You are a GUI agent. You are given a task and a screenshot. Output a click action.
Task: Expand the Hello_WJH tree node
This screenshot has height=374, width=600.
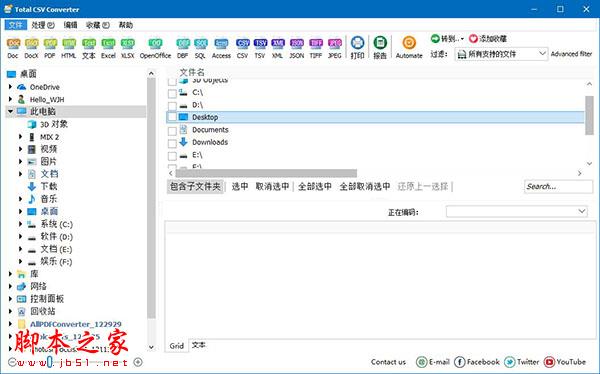tap(11, 100)
